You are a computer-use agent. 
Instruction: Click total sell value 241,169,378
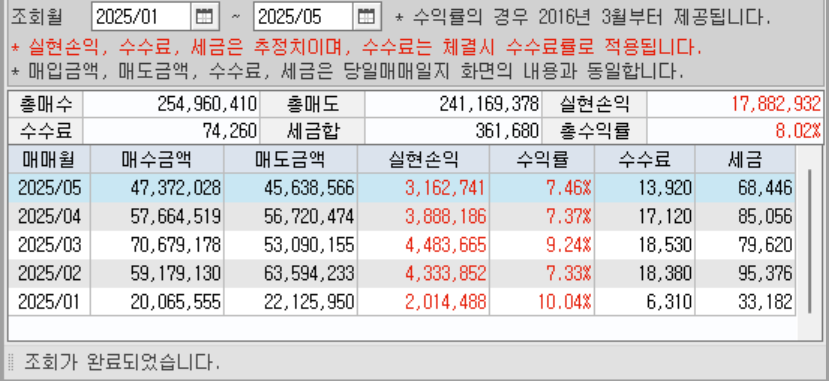pos(489,104)
